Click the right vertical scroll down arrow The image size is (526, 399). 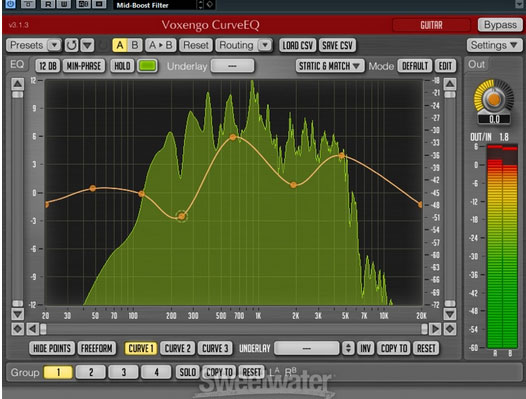click(450, 314)
